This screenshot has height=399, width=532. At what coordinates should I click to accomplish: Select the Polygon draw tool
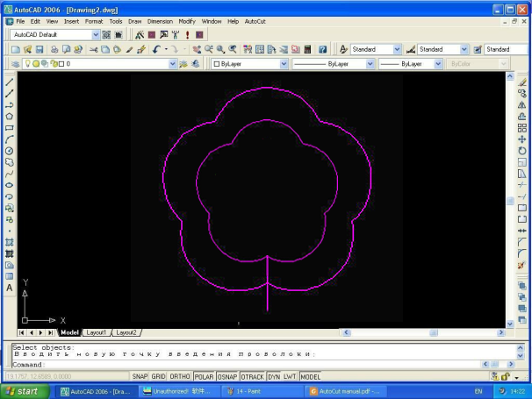point(10,116)
